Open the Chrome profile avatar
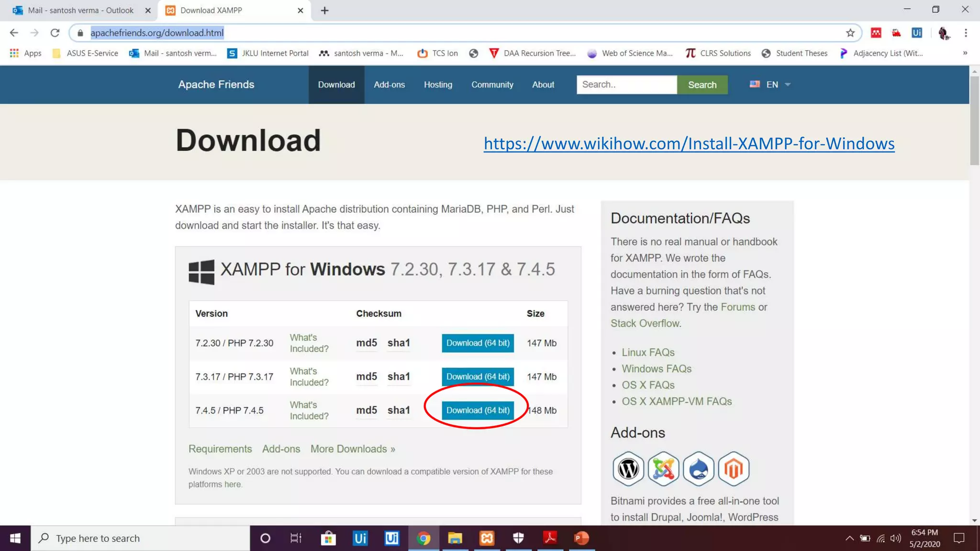Screen dimensions: 980x551 click(x=943, y=33)
